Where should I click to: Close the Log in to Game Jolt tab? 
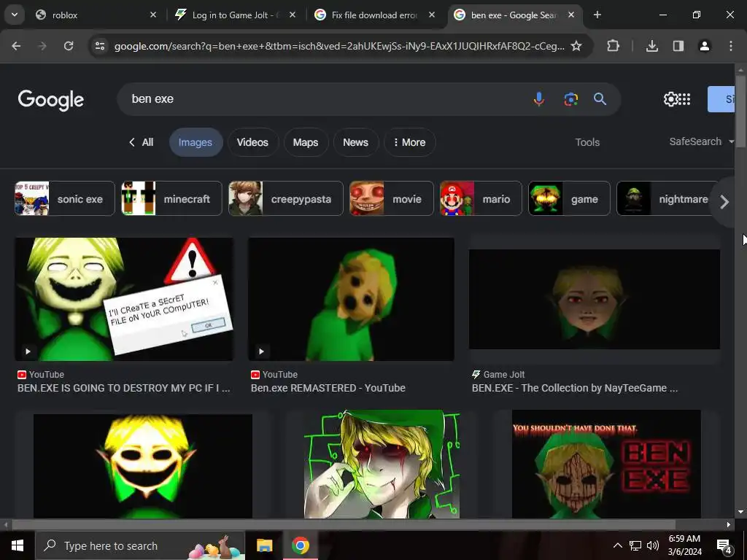coord(293,15)
